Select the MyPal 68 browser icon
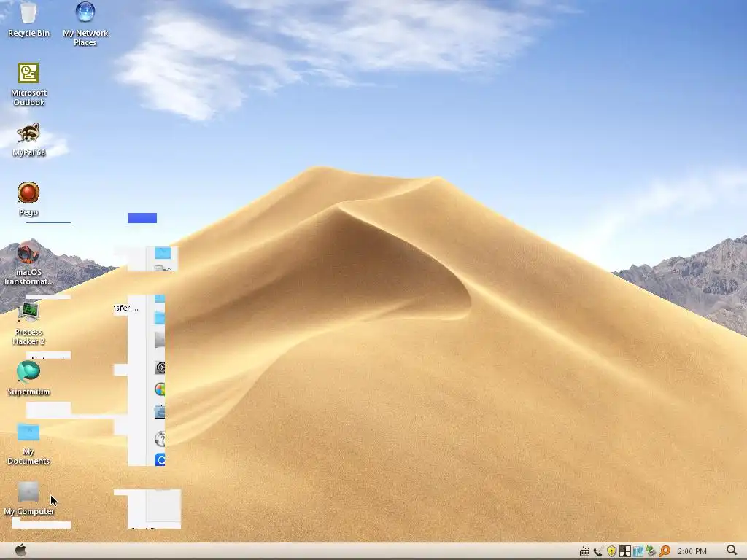 pyautogui.click(x=28, y=140)
